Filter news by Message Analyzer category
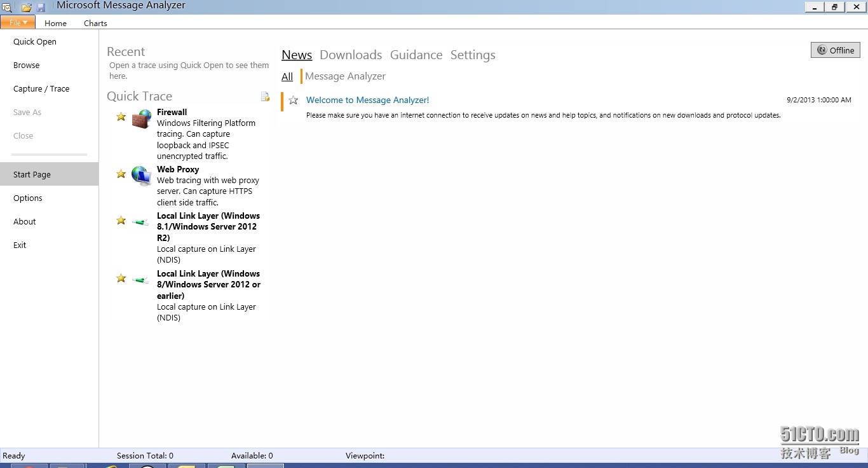This screenshot has width=868, height=468. pos(345,76)
